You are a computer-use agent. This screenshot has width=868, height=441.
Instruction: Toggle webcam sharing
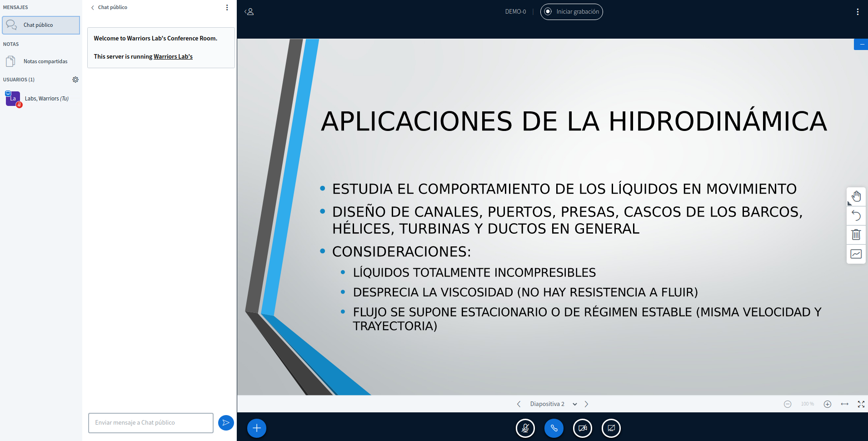[x=583, y=428]
